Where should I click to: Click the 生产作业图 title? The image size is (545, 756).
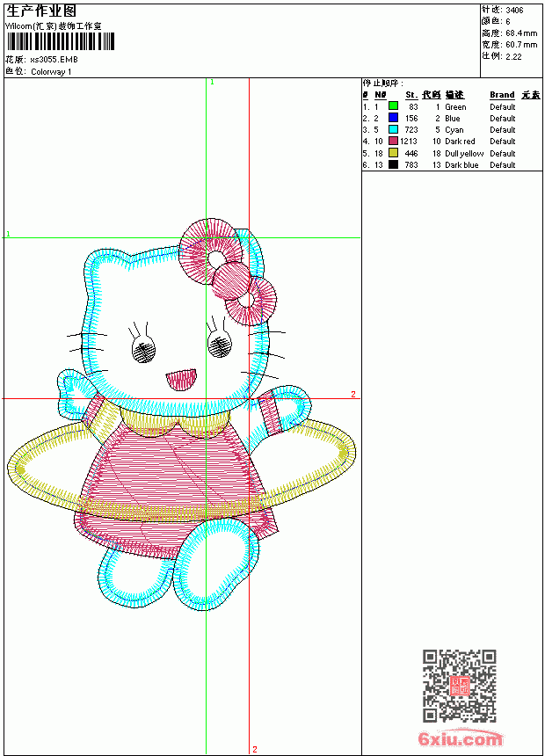tap(41, 11)
